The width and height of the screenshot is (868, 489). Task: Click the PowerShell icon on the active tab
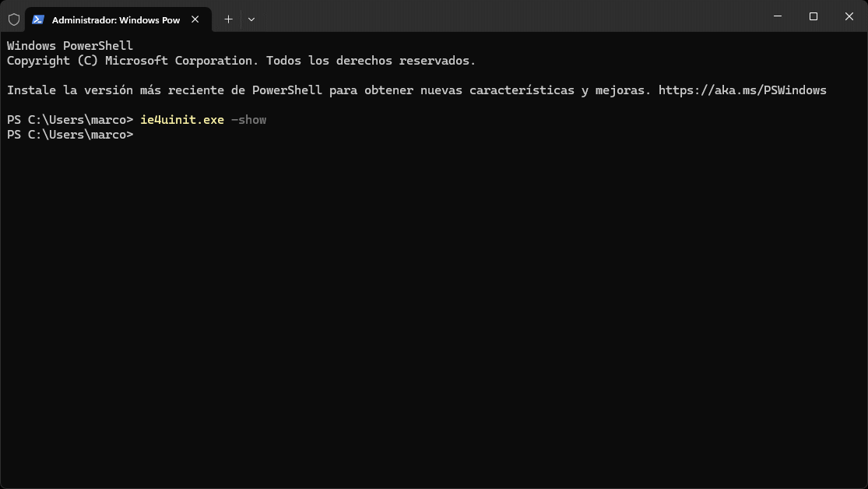point(38,19)
